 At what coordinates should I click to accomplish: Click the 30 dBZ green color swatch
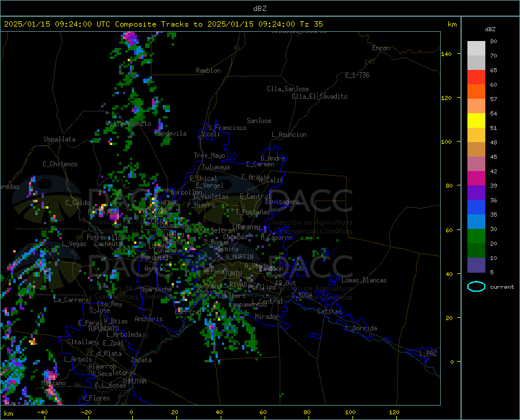(x=476, y=236)
